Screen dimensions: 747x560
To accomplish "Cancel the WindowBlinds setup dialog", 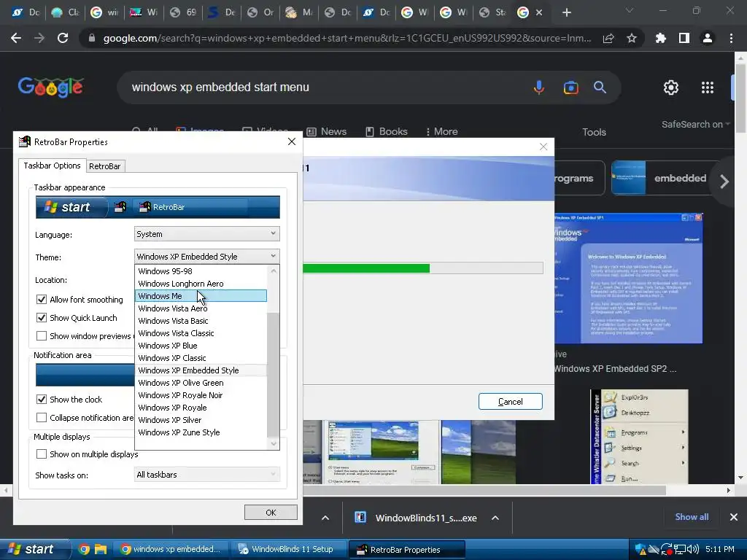I will [x=510, y=402].
